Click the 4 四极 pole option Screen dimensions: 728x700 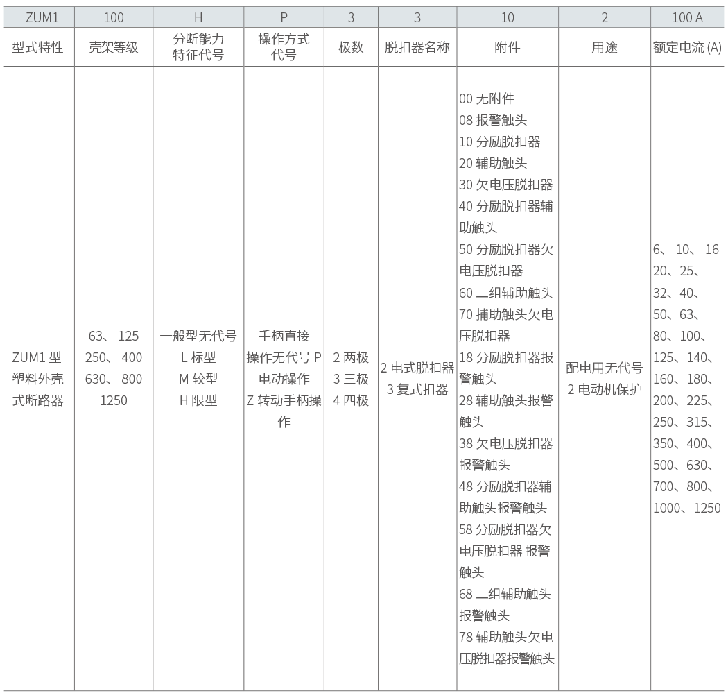click(x=351, y=400)
